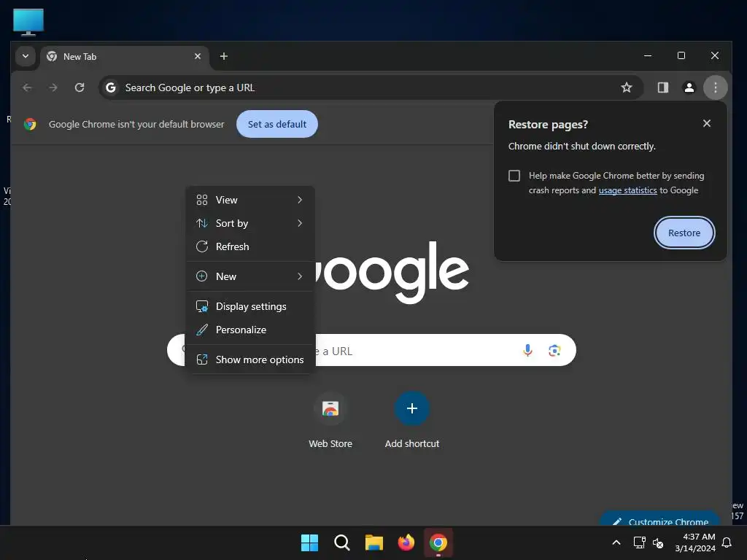Click "Restore pages?" heading
Viewport: 747px width, 560px height.
548,124
